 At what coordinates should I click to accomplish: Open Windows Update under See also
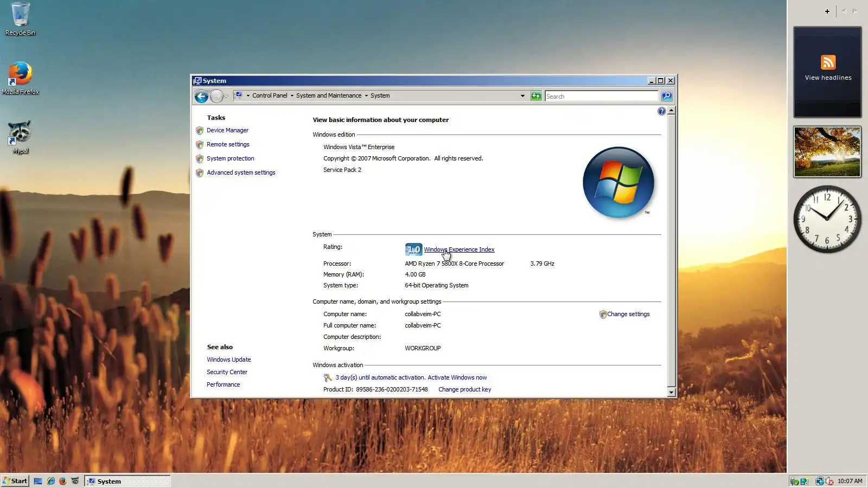tap(228, 360)
